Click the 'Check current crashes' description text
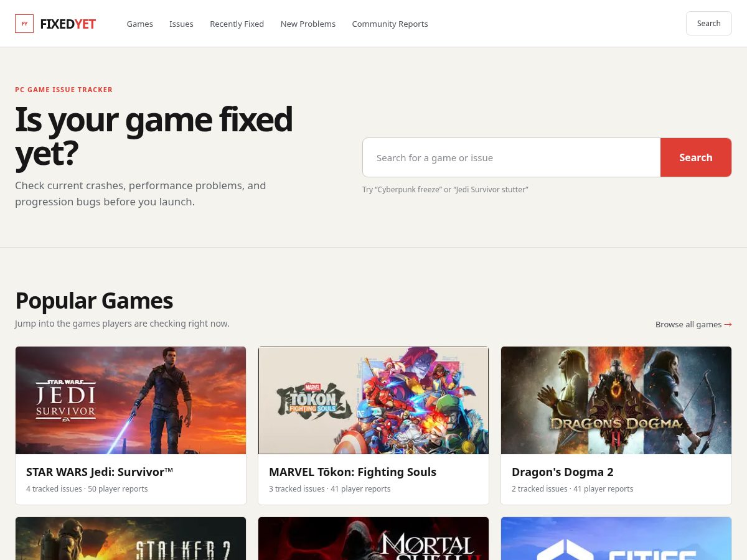This screenshot has width=747, height=560. pyautogui.click(x=141, y=194)
